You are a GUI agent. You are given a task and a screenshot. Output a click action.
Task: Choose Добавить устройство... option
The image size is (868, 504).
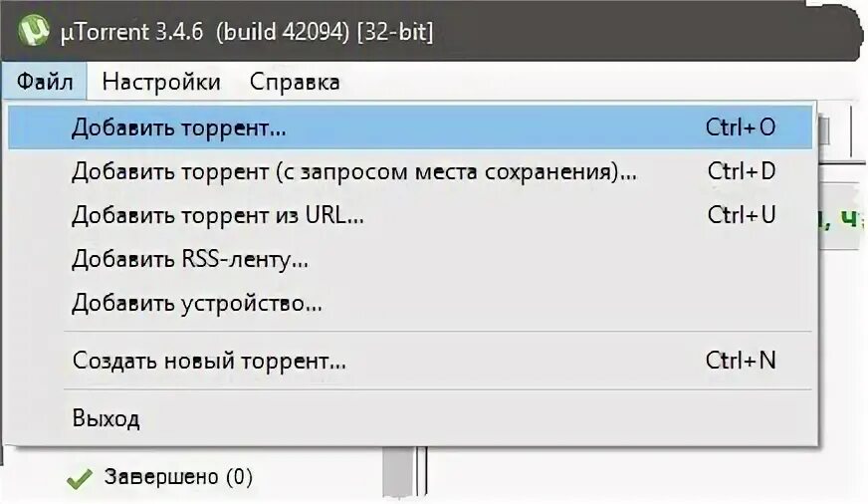pos(410,303)
